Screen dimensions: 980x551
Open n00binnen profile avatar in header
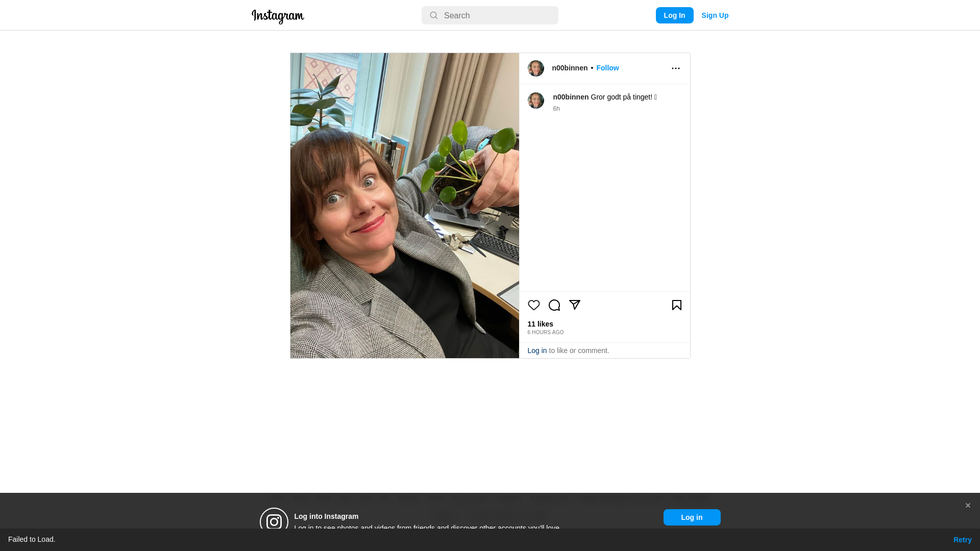click(x=536, y=68)
